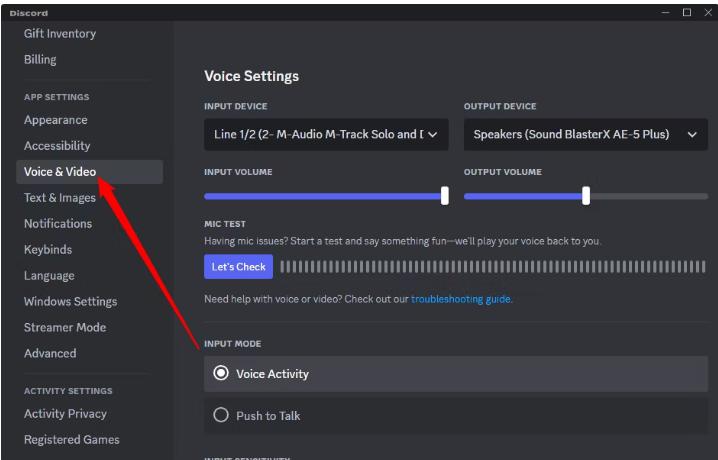Select Voice Activity input mode
The image size is (718, 460).
(x=456, y=374)
